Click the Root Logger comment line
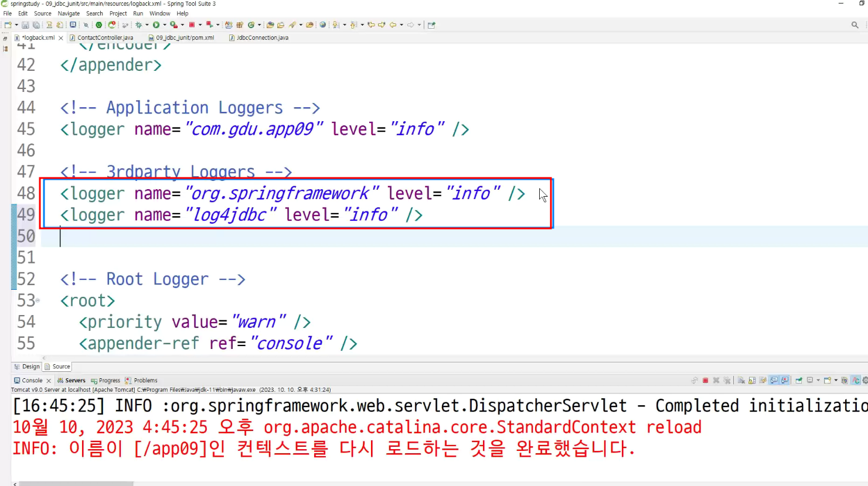The image size is (868, 486). tap(152, 279)
